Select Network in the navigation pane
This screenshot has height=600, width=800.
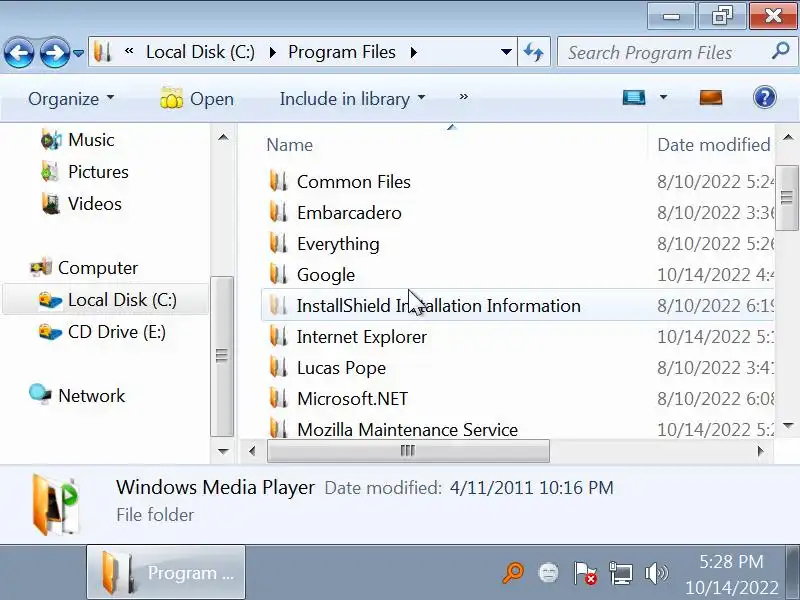(92, 396)
